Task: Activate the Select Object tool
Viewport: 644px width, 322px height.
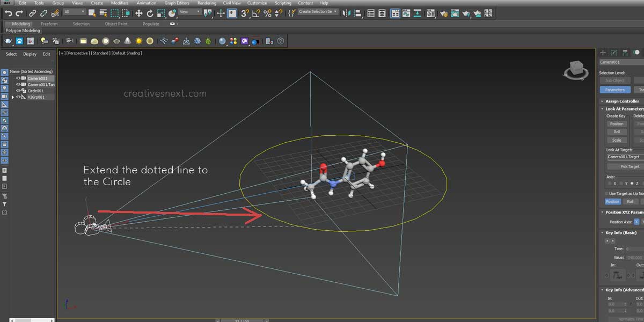Action: pos(92,13)
